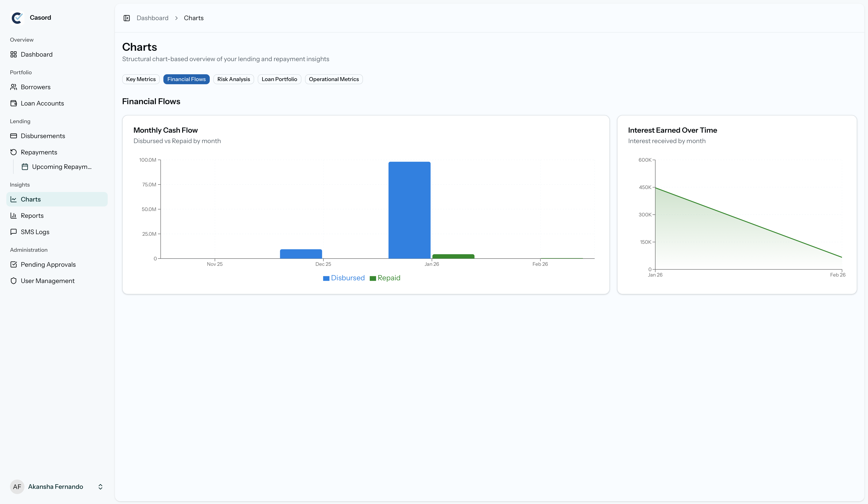Screen dimensions: 868x504
Task: Click the Upcoming Repayments calendar icon
Action: [25, 167]
